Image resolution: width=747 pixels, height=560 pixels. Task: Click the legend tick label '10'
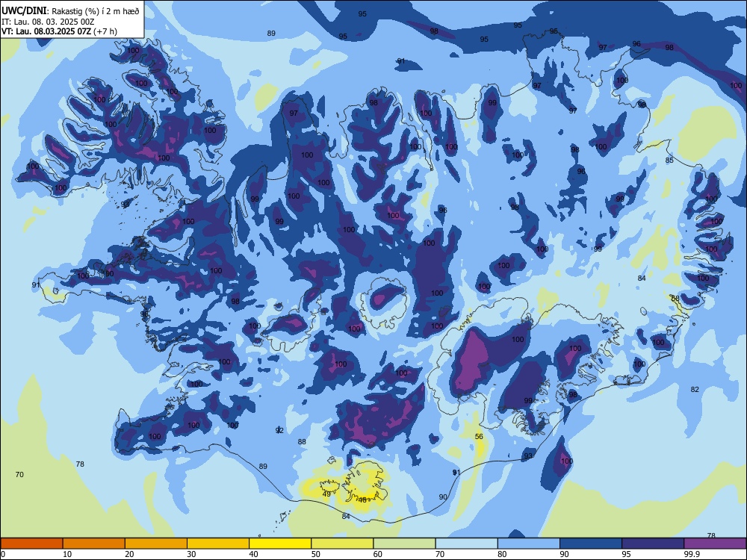click(x=67, y=554)
